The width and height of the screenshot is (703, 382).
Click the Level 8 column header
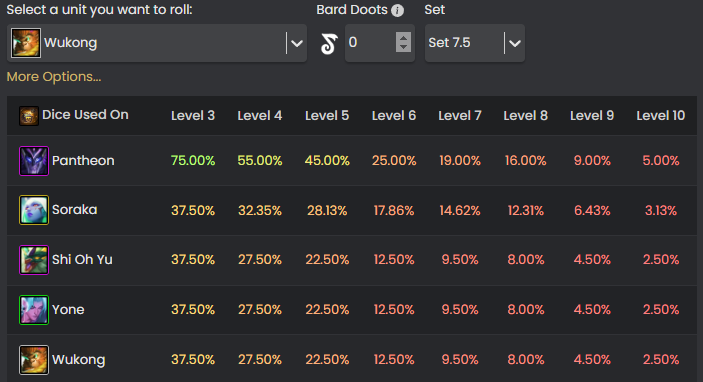(x=525, y=116)
